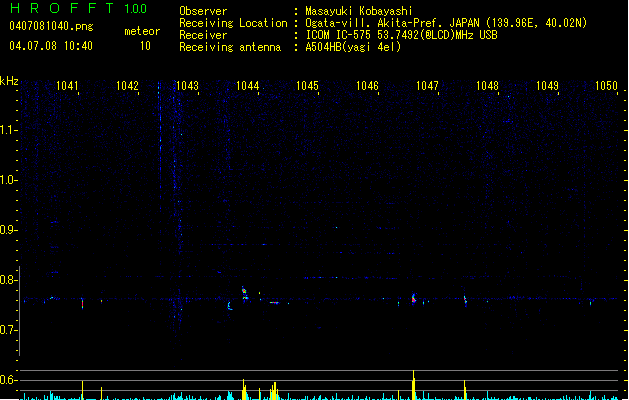Select observer name Masayuki Kobayashi

pyautogui.click(x=359, y=11)
